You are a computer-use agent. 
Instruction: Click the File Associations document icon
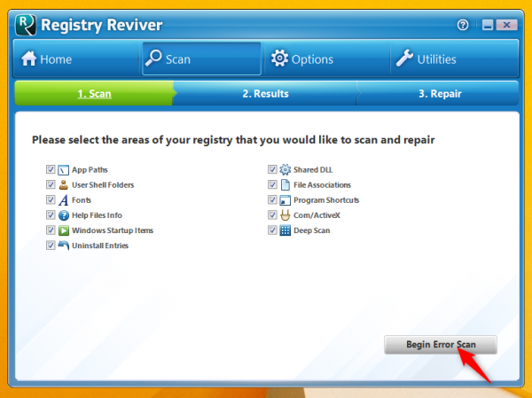[x=286, y=185]
